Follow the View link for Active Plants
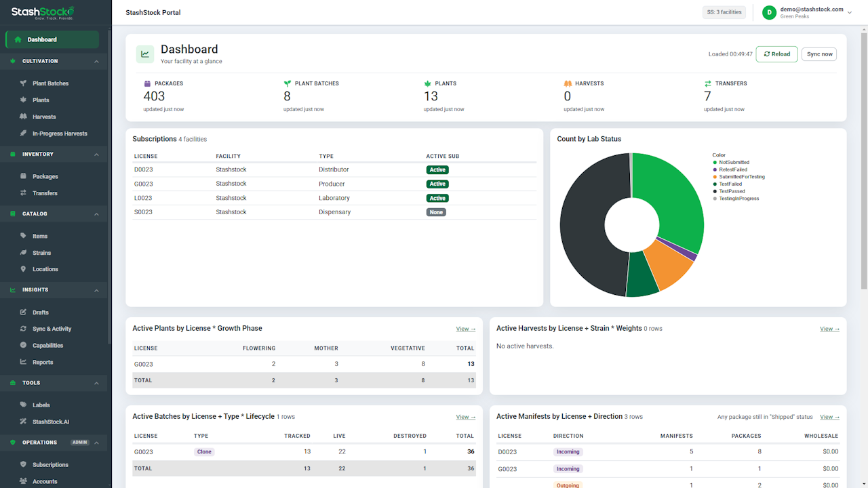Viewport: 868px width, 488px height. click(x=466, y=329)
